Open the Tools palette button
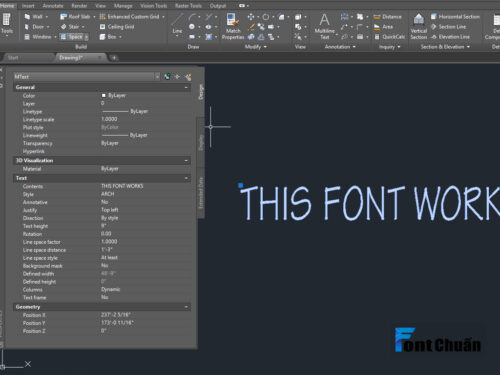The height and width of the screenshot is (375, 500). click(x=7, y=24)
